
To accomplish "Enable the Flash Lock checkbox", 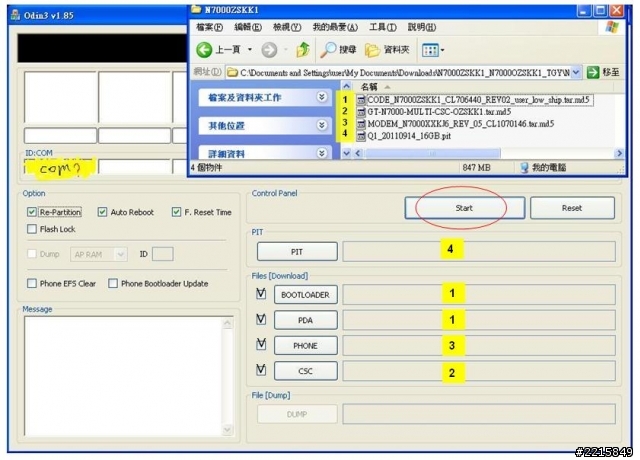I will [32, 229].
